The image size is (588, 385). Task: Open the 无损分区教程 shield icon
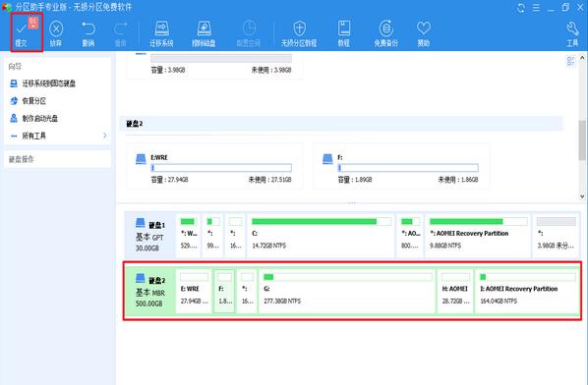point(299,28)
